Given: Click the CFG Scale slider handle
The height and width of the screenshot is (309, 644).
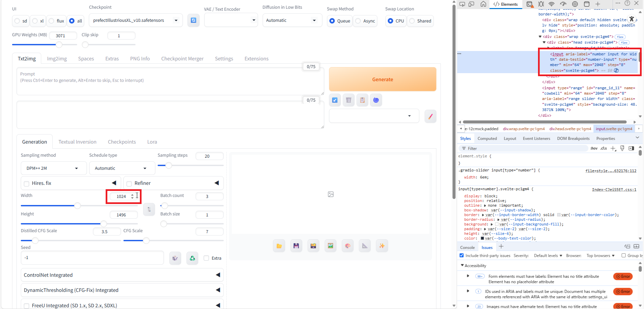Looking at the screenshot, I should [x=146, y=241].
